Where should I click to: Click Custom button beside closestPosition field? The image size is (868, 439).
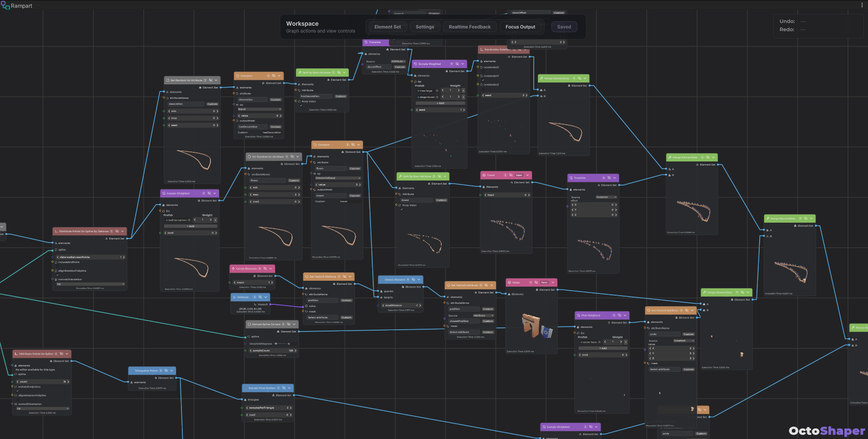[x=488, y=321]
